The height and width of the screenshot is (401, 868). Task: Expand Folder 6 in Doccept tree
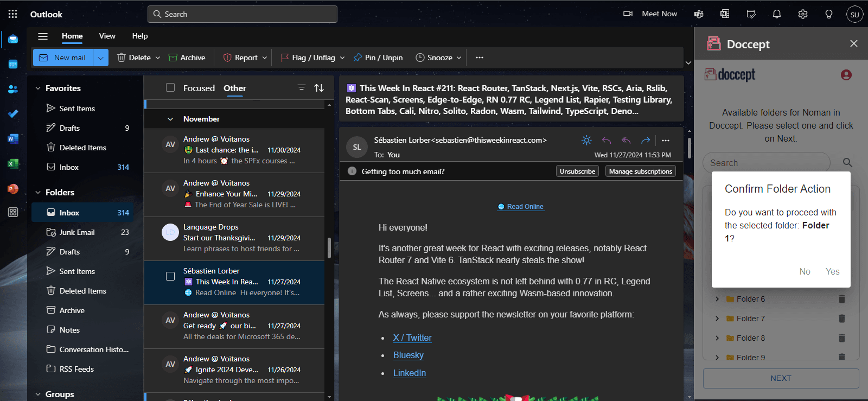pos(717,299)
